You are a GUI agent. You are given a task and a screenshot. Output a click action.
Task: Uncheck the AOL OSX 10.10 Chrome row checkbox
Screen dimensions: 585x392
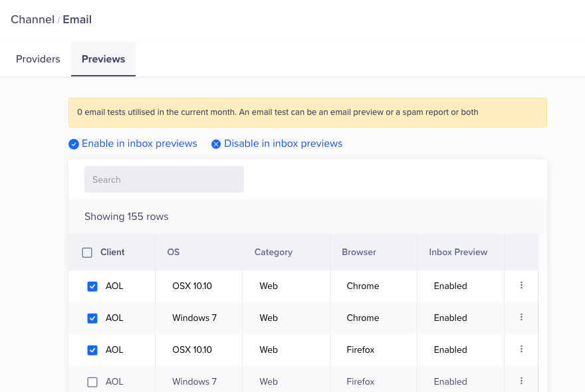(x=92, y=286)
